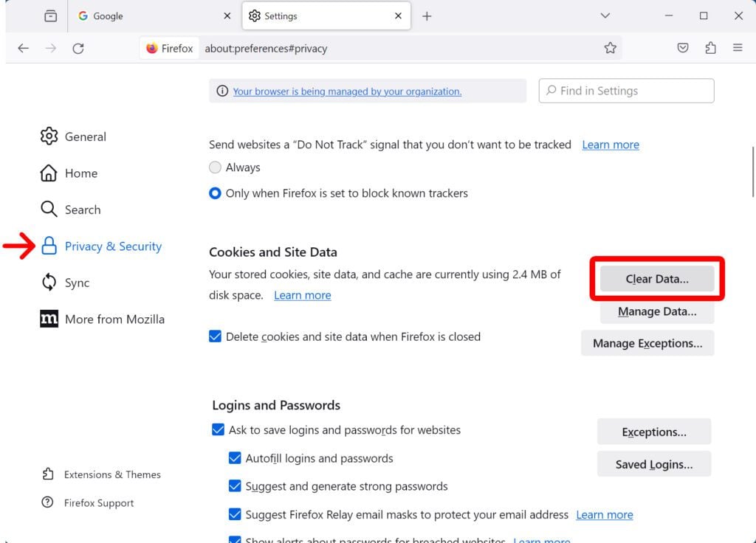Uncheck delete cookies when Firefox is closed
This screenshot has height=543, width=756.
[x=215, y=336]
